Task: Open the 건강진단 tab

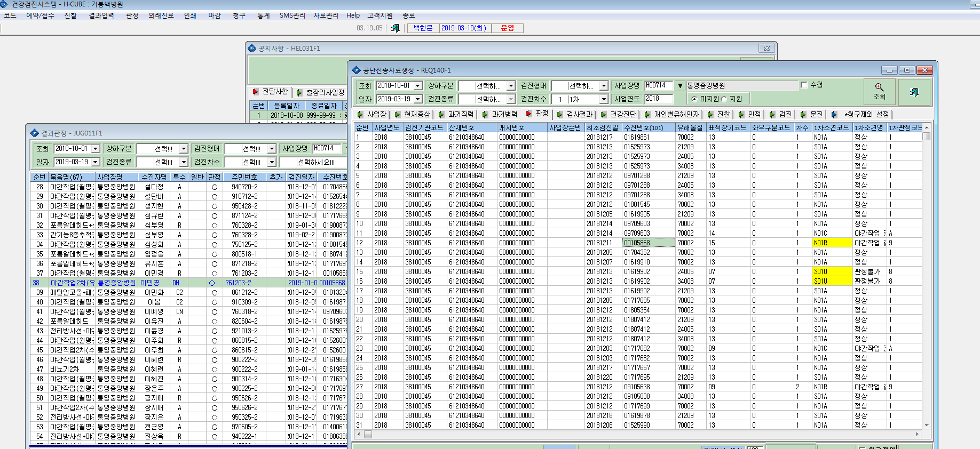Action: 619,114
